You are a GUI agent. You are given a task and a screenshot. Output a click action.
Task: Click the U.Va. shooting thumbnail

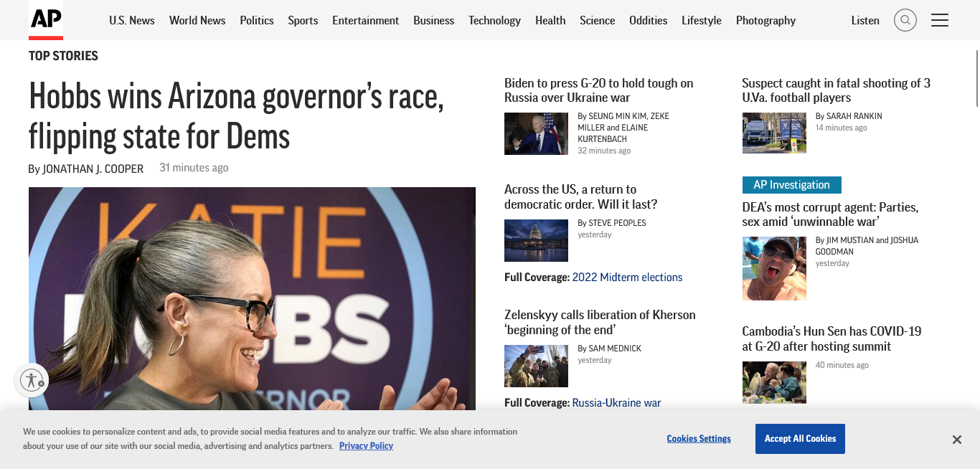774,133
